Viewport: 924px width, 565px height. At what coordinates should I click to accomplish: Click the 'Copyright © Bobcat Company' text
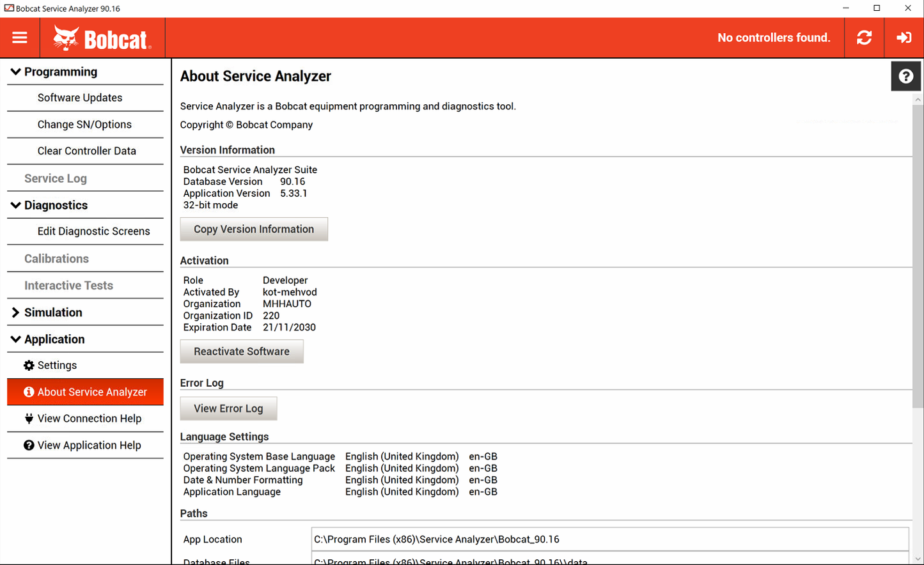(x=246, y=125)
